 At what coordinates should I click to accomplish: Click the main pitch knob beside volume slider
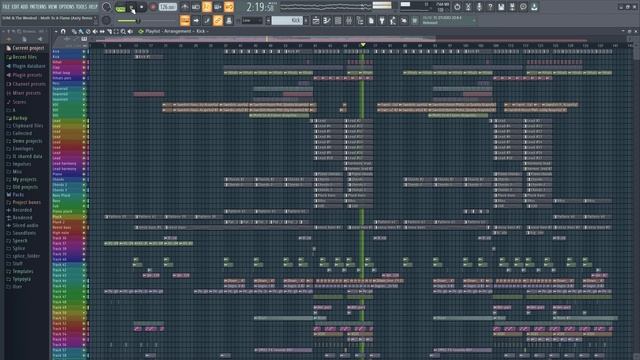pos(106,20)
